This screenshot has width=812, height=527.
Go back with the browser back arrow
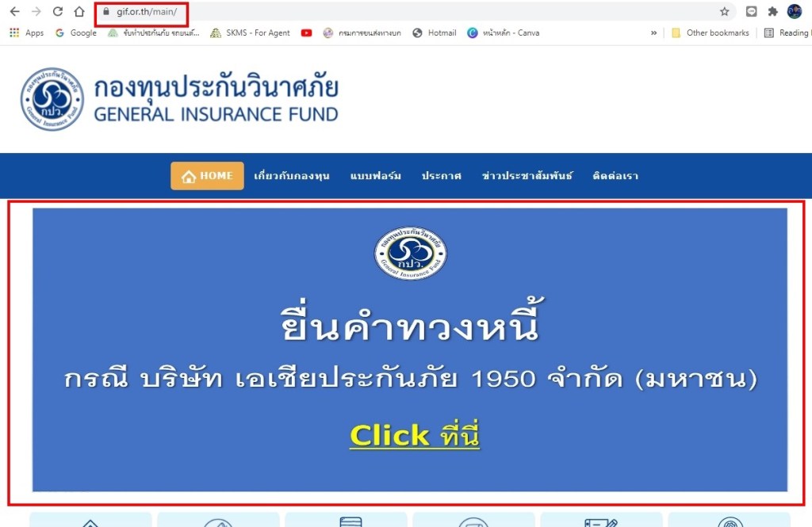click(14, 11)
